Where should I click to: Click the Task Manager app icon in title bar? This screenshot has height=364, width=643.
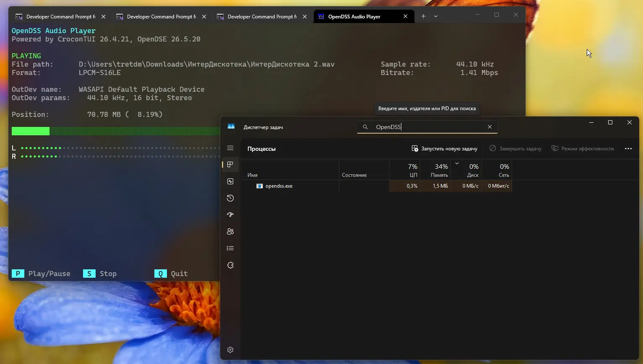pyautogui.click(x=231, y=126)
